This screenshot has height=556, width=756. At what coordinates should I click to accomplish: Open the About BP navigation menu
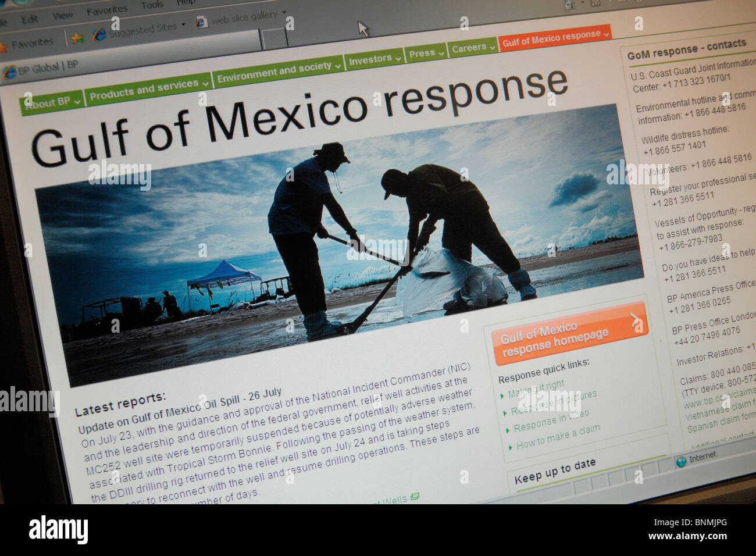tap(52, 104)
